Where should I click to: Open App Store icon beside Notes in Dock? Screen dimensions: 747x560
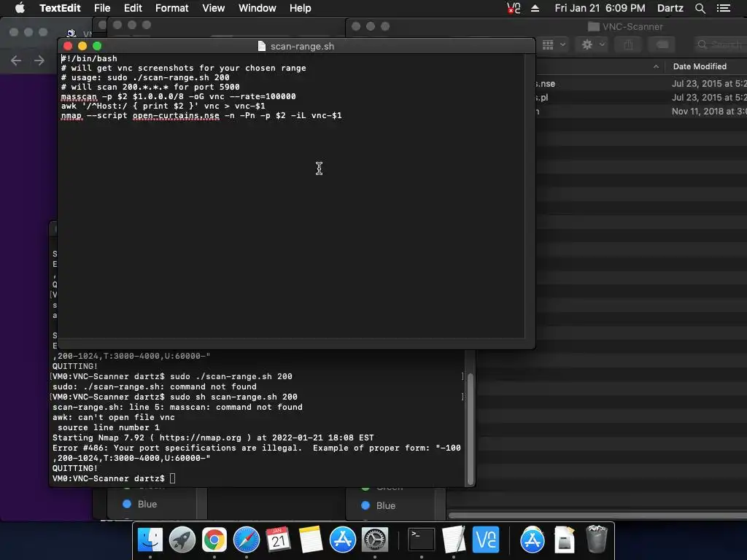pos(343,540)
